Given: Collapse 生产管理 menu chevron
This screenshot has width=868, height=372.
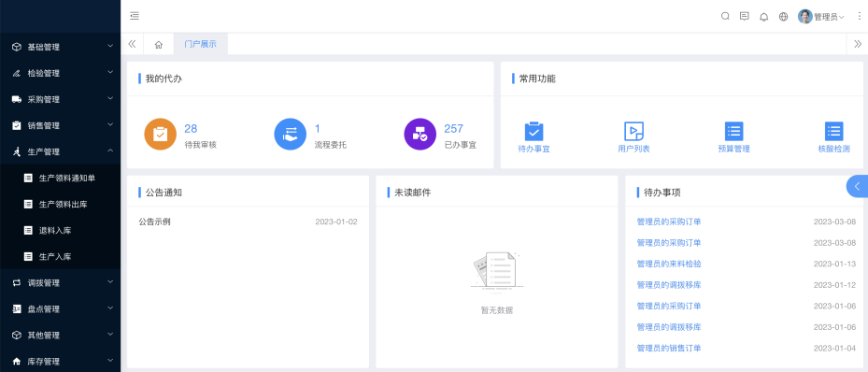Looking at the screenshot, I should pyautogui.click(x=110, y=150).
